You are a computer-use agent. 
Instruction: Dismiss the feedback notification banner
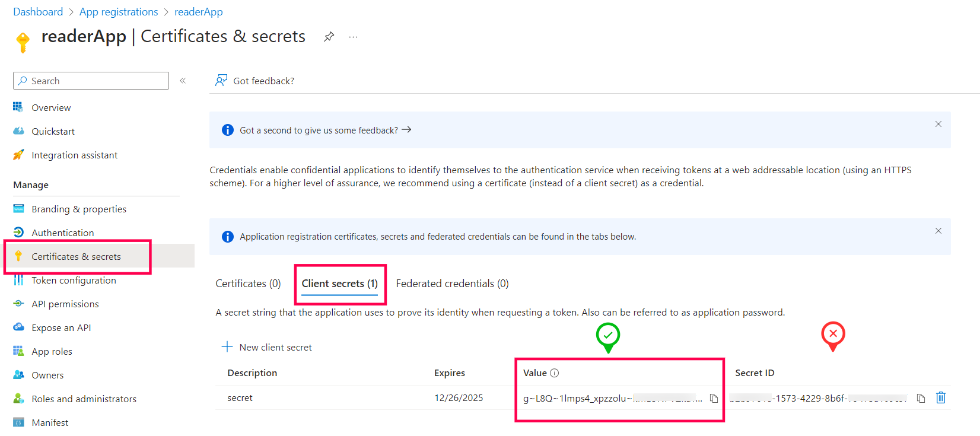[x=938, y=124]
